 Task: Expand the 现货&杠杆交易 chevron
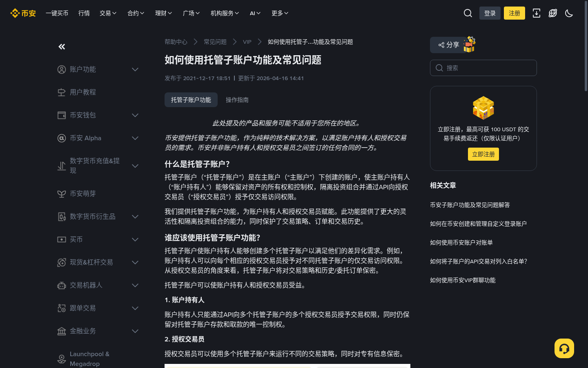click(x=135, y=263)
